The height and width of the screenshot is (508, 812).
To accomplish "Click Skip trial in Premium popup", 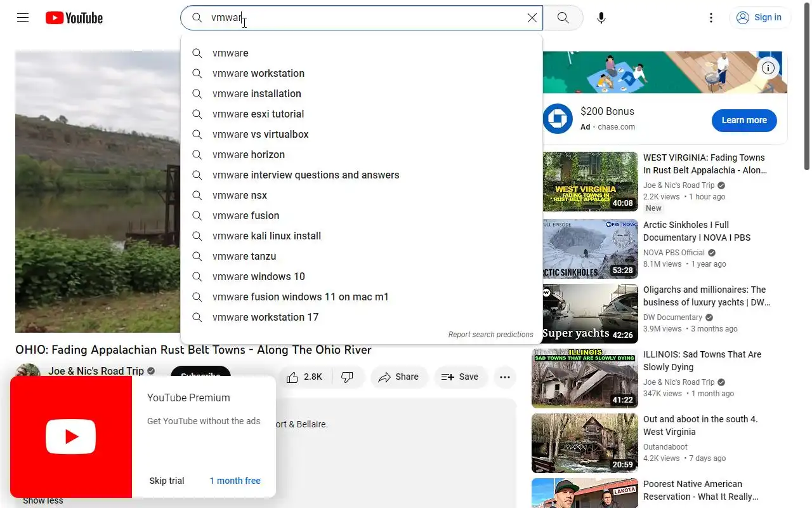I will coord(167,481).
